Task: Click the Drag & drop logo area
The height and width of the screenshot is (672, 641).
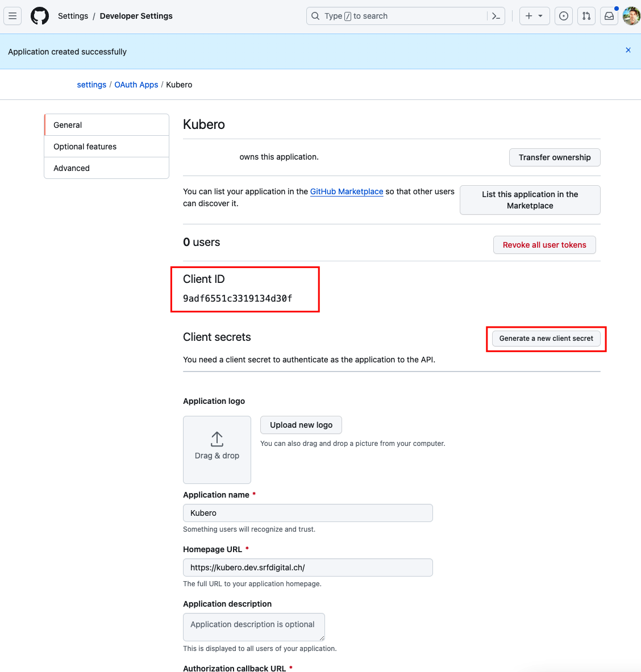Action: (217, 449)
